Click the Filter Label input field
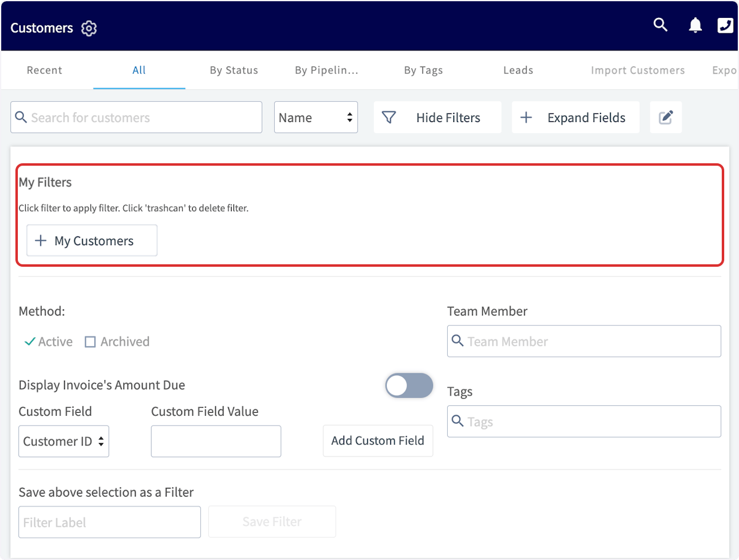The width and height of the screenshot is (739, 560). (x=110, y=522)
